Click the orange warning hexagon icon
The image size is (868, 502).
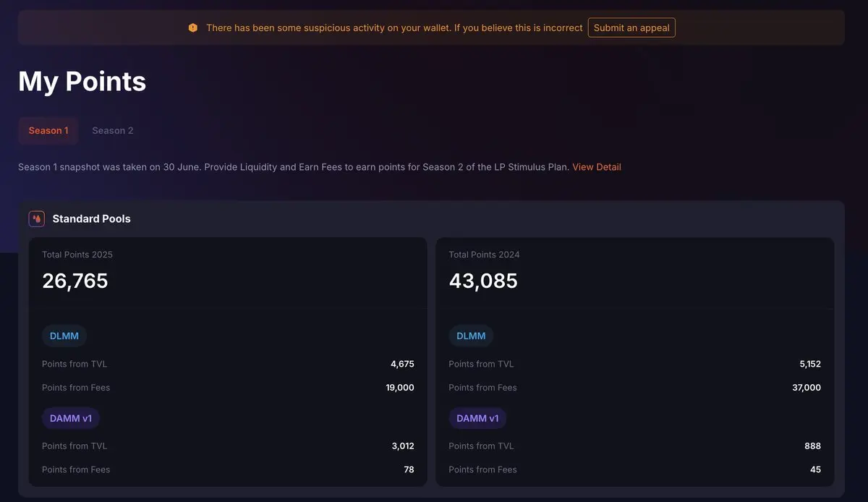[193, 28]
